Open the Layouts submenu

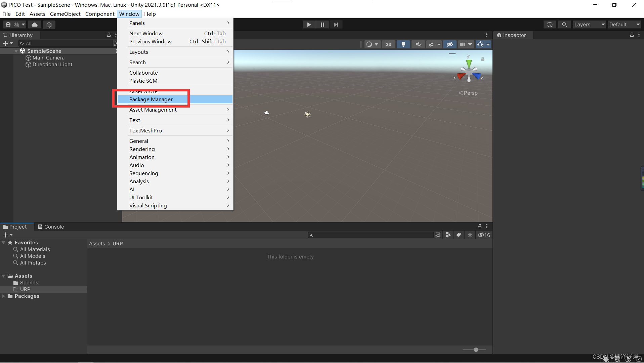tap(175, 52)
